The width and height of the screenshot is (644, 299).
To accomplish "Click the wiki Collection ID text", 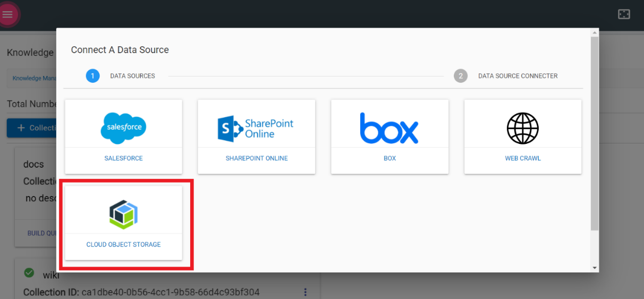I will coord(141,292).
